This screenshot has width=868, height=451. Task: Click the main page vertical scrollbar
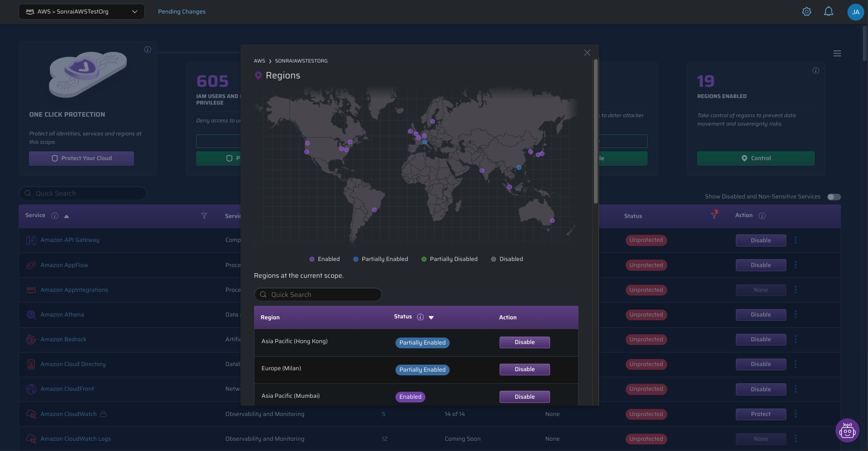coord(865,43)
